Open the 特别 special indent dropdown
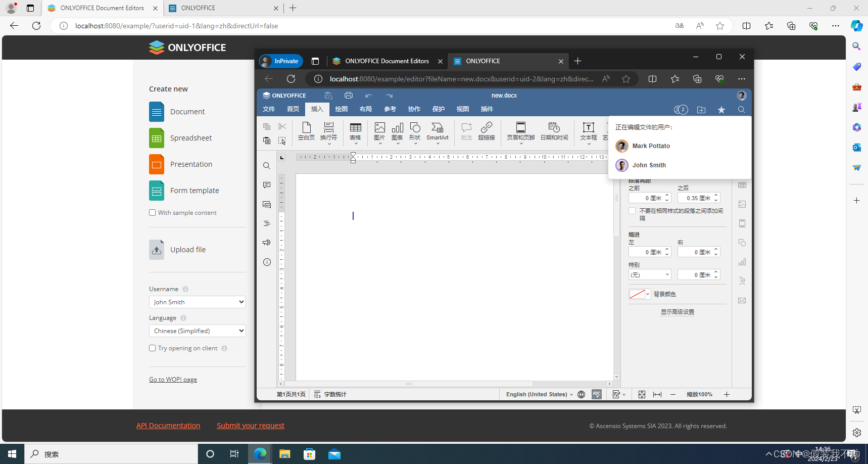This screenshot has width=868, height=464. [650, 275]
